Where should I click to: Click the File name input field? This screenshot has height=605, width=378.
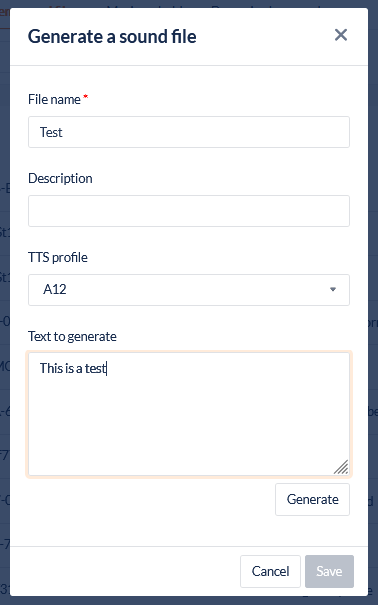[189, 132]
